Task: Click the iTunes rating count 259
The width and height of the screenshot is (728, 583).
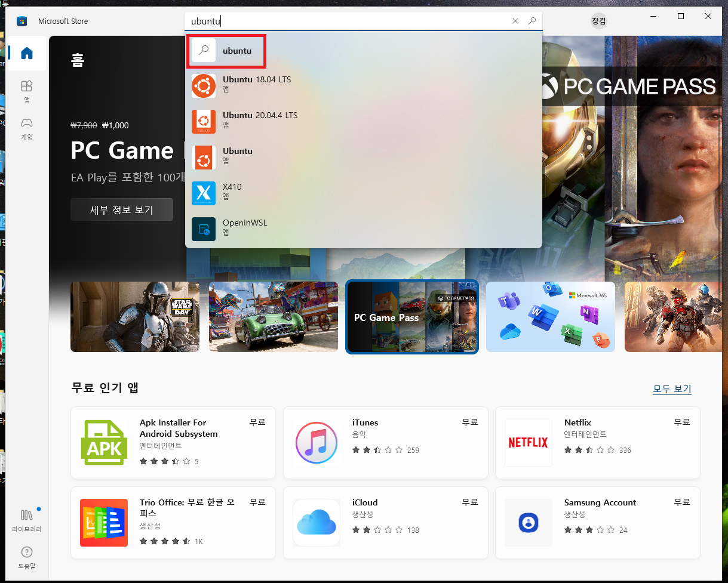Action: [x=413, y=450]
